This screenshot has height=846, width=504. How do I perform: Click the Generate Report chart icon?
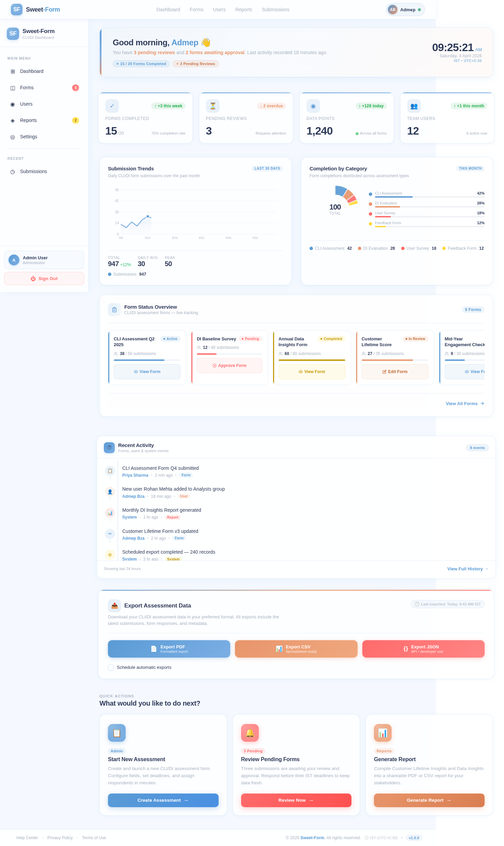pyautogui.click(x=383, y=733)
